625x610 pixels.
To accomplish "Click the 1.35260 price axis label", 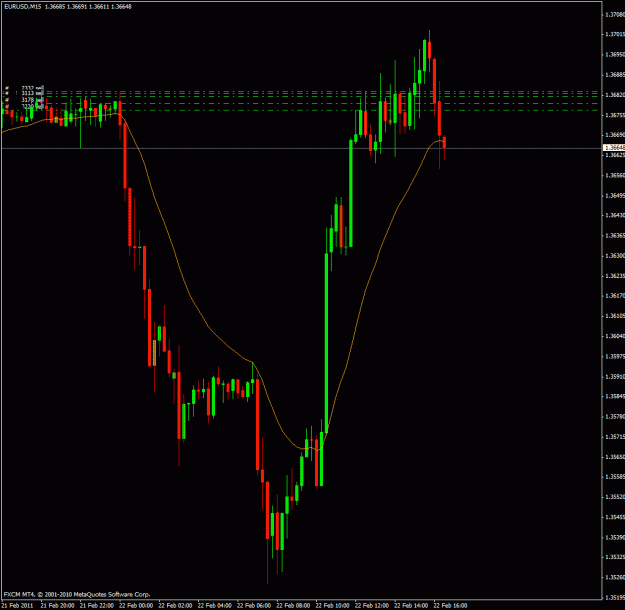I will (615, 577).
